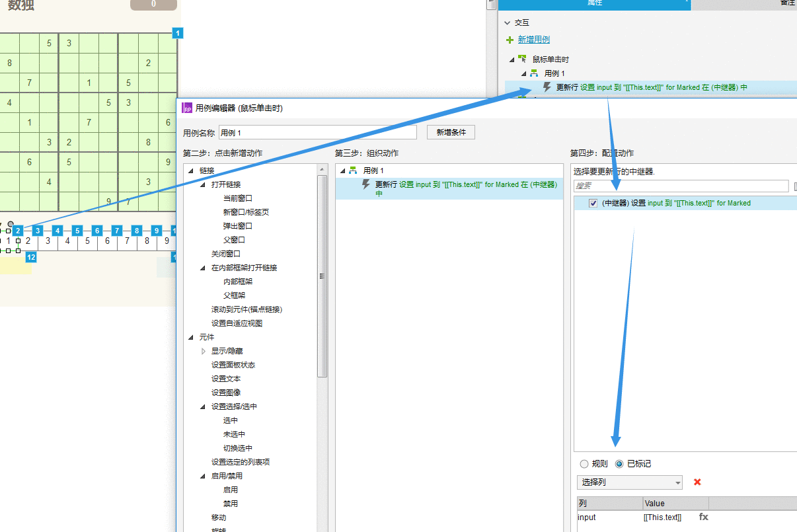Select the 切换选中 action
Image resolution: width=797 pixels, height=532 pixels.
click(x=238, y=448)
